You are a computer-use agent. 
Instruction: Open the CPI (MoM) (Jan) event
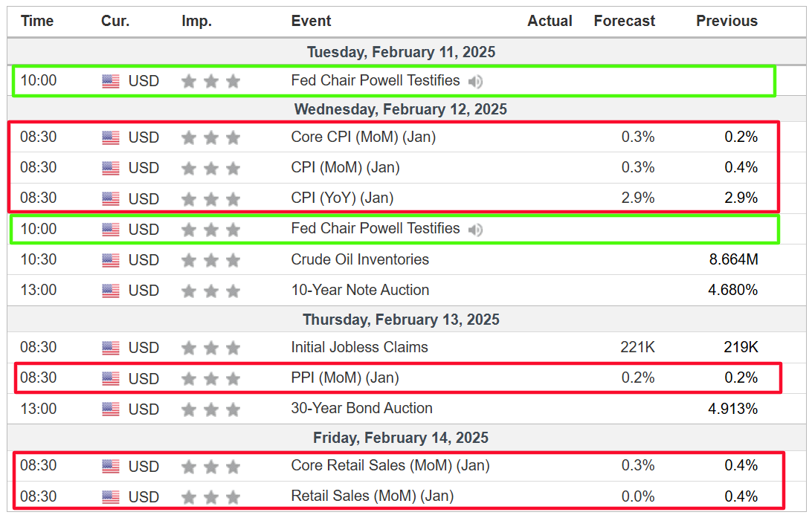(x=346, y=168)
